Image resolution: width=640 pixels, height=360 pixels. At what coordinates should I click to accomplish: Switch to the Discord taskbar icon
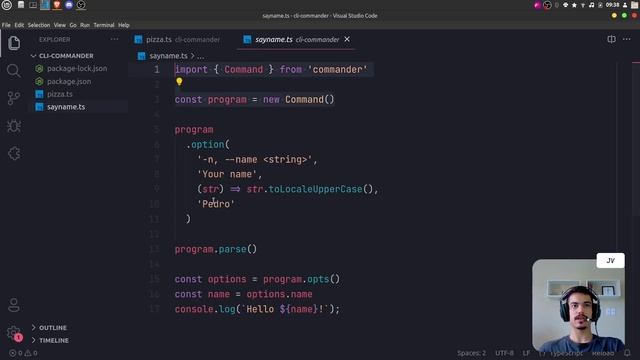click(x=69, y=5)
